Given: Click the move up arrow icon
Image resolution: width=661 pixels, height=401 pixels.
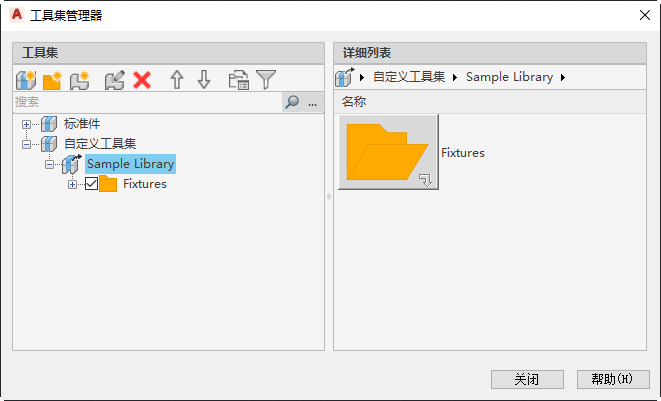Looking at the screenshot, I should (177, 80).
